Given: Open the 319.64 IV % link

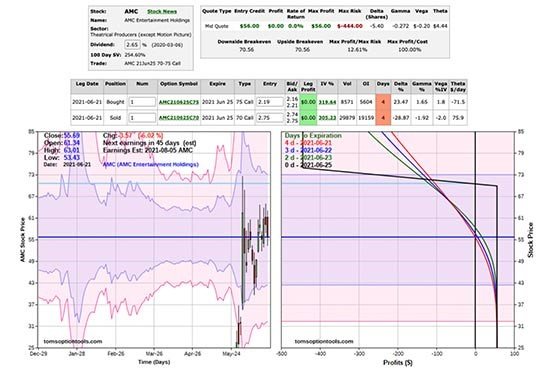Looking at the screenshot, I should 327,102.
